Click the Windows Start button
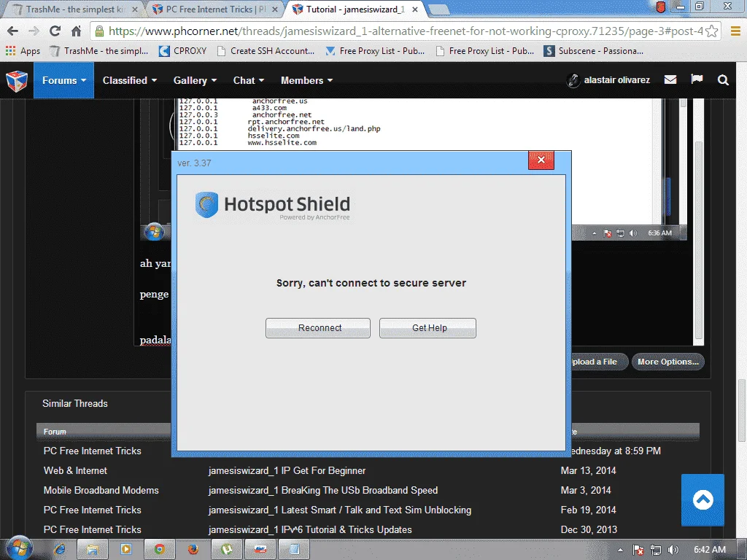The image size is (747, 560). click(18, 548)
